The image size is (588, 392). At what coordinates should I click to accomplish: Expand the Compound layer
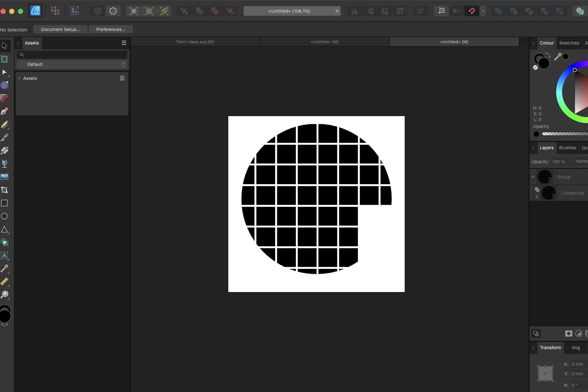pos(537,197)
